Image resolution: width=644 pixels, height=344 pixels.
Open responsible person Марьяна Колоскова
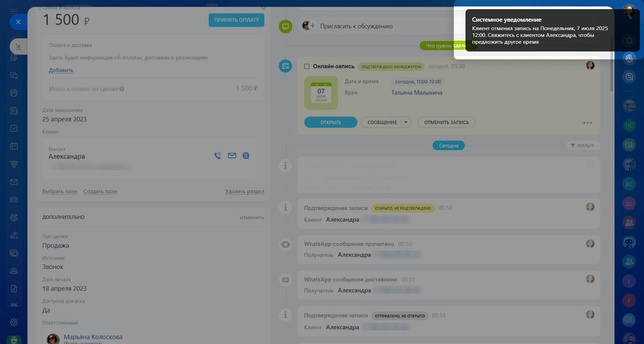(x=93, y=337)
